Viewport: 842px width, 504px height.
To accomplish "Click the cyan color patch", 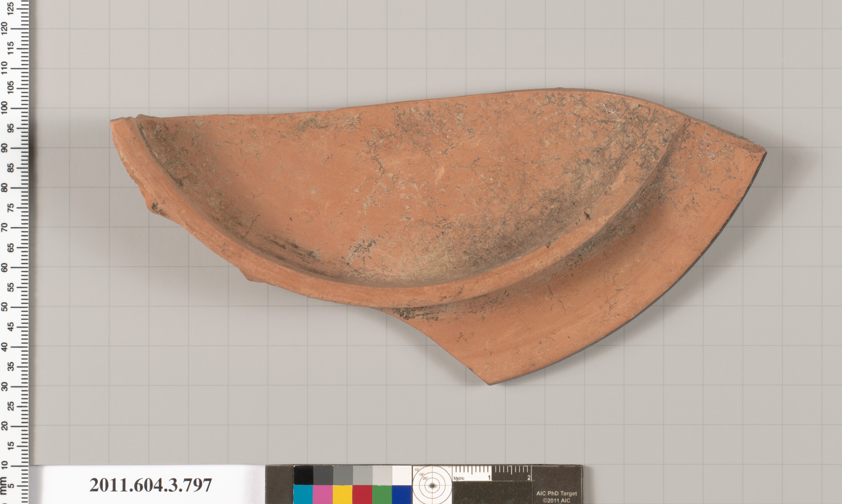I will coord(303,494).
